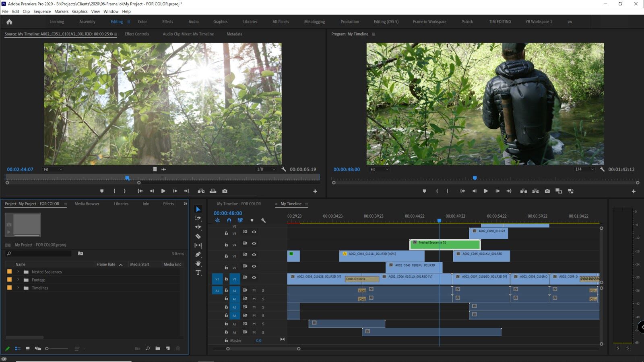Image resolution: width=644 pixels, height=362 pixels.
Task: Open the Fit zoom dropdown on the Source monitor
Action: coord(53,169)
